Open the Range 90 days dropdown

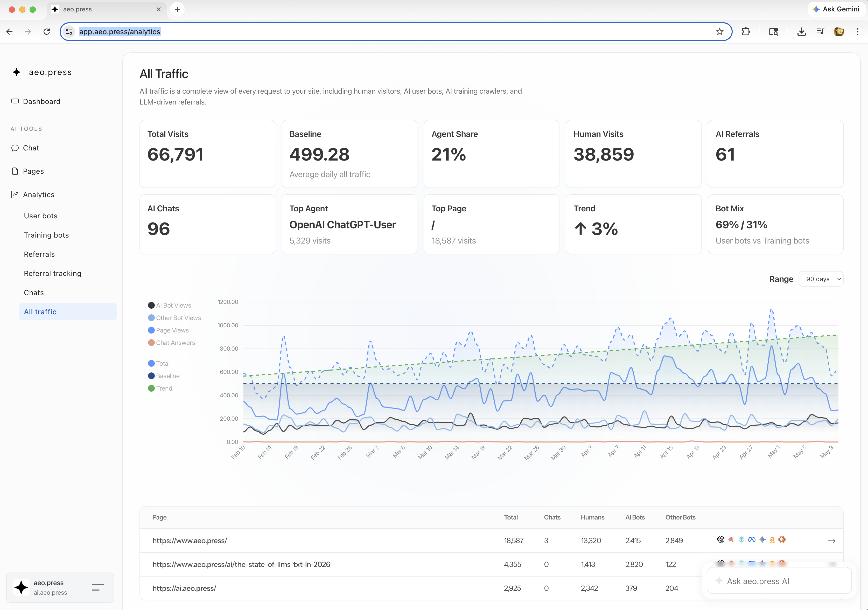coord(821,279)
